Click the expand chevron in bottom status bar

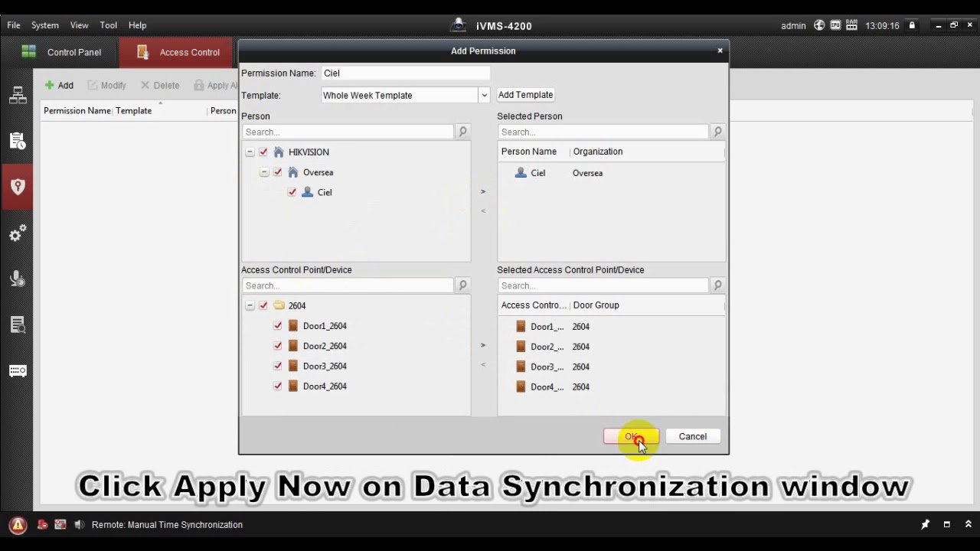pyautogui.click(x=968, y=525)
